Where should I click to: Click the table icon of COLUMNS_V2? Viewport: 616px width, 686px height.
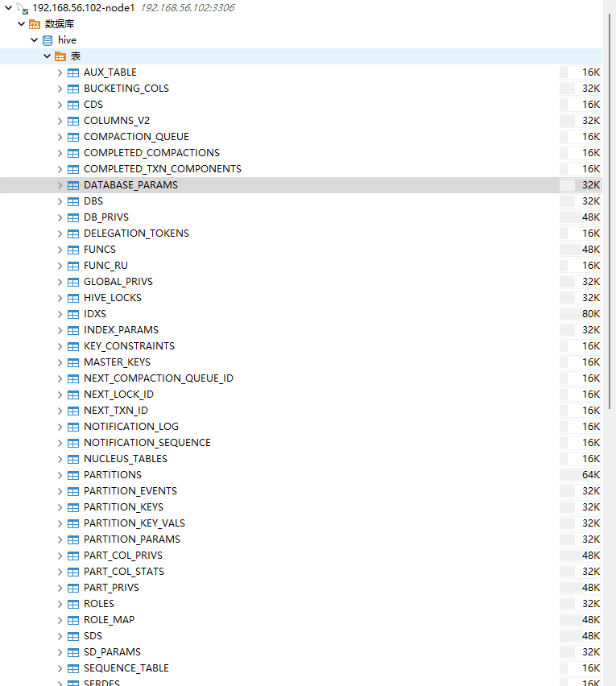point(73,121)
